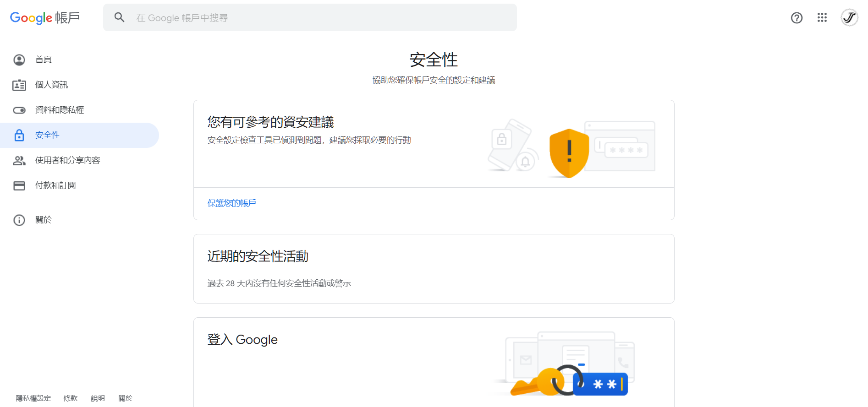Open 關於 footer link
Viewport: 868px width, 407px height.
125,398
